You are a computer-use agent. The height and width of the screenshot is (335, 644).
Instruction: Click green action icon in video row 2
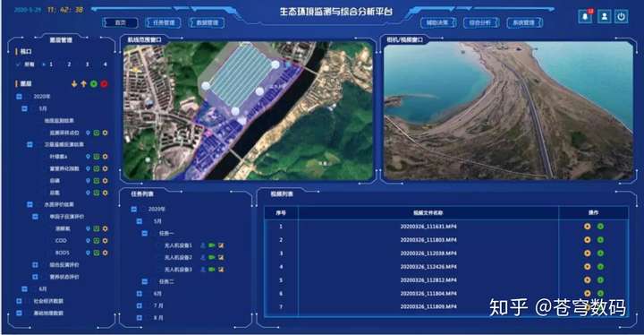[600, 239]
